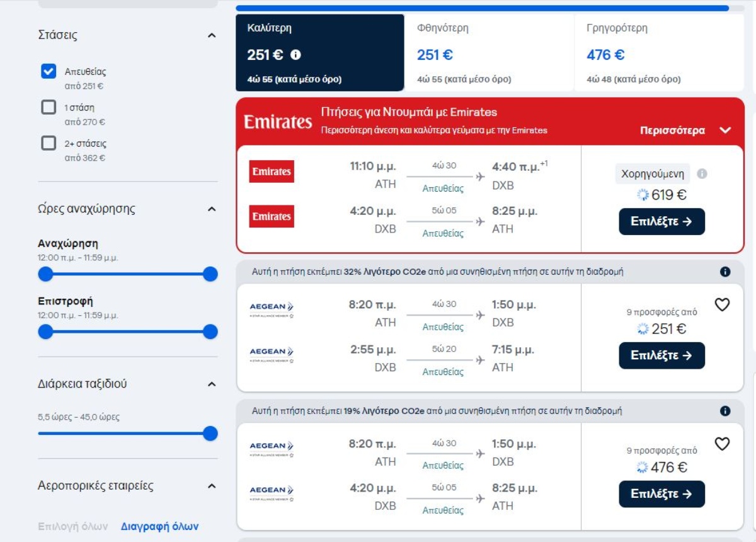Viewport: 756px width, 542px height.
Task: Click Aegean logo on 476 € return 4:20 μ.μ. flight
Action: click(272, 493)
